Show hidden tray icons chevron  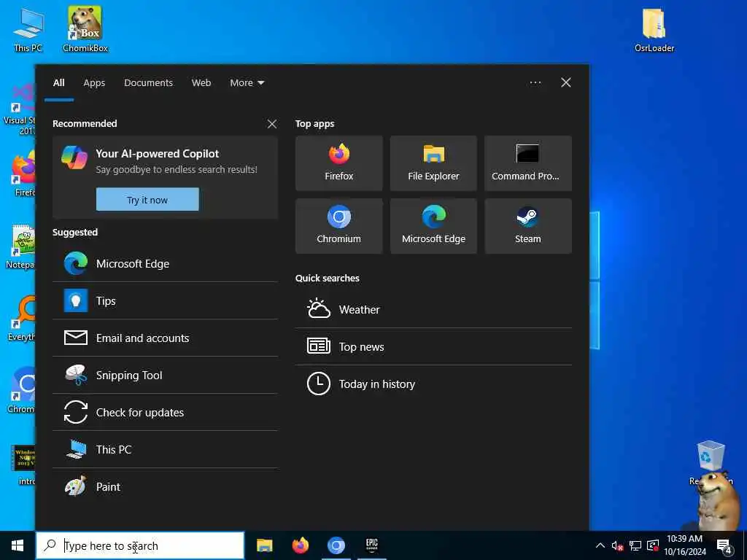[600, 545]
